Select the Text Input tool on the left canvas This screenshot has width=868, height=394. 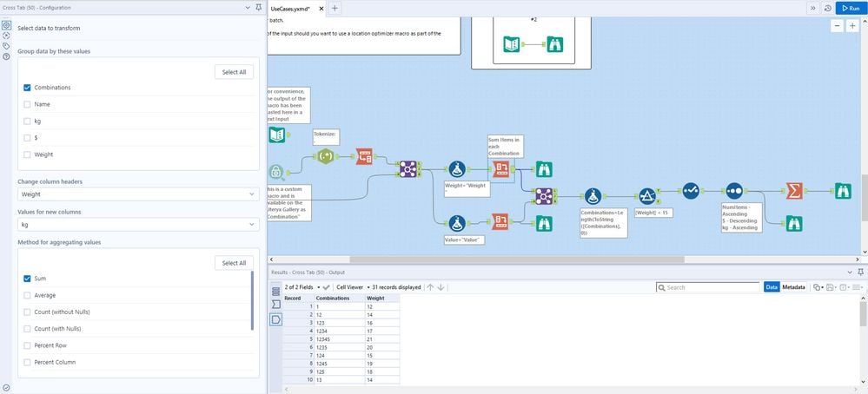(277, 135)
